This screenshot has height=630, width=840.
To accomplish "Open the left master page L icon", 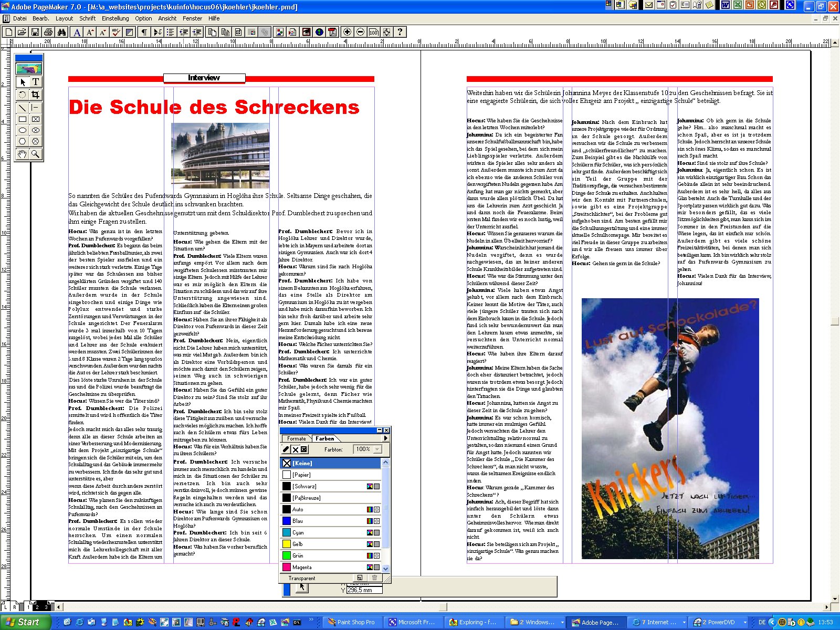I will [5, 607].
